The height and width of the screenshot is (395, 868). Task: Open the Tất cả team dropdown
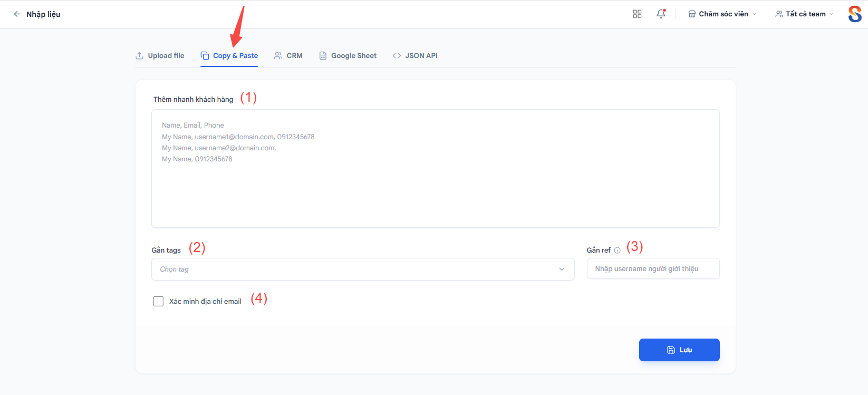[804, 14]
